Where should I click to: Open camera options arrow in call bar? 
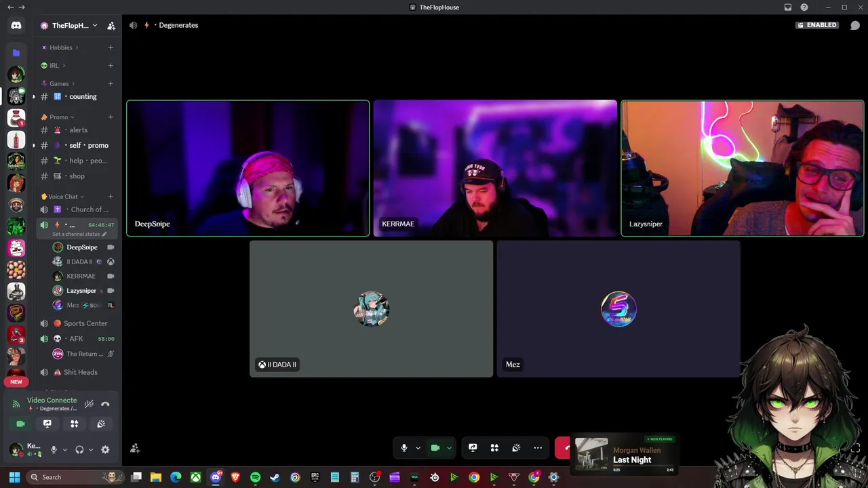[x=449, y=448]
